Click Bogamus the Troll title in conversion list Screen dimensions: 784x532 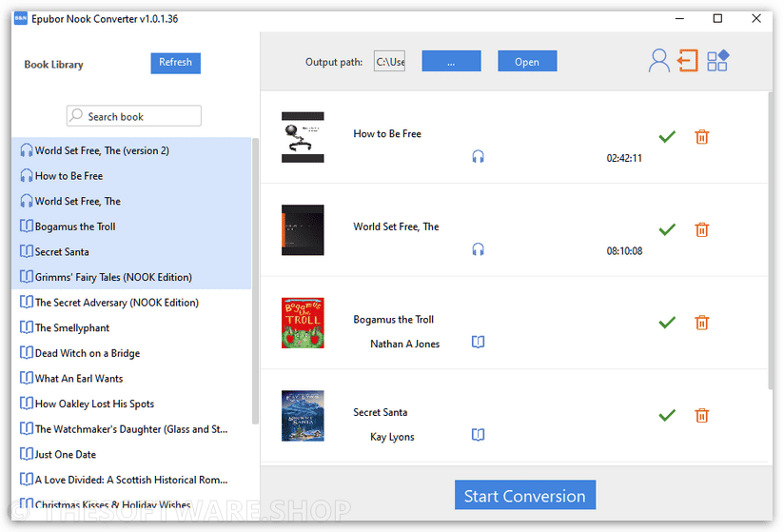(394, 320)
